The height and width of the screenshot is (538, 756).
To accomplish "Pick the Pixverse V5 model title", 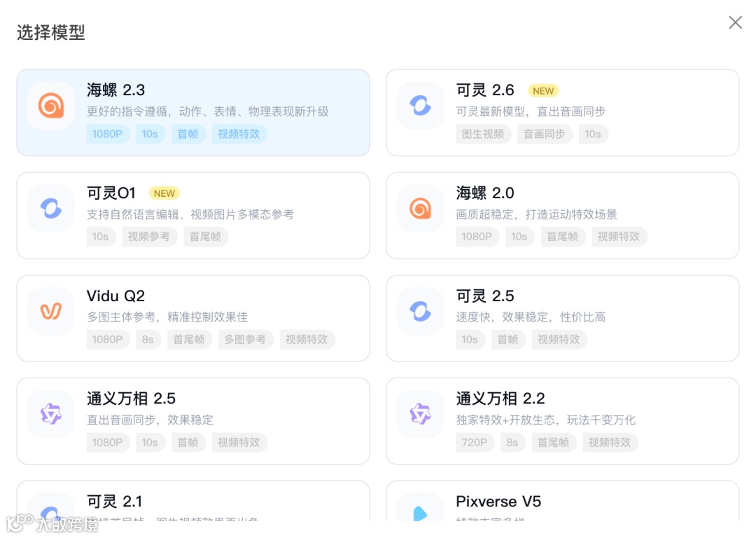I will point(498,502).
